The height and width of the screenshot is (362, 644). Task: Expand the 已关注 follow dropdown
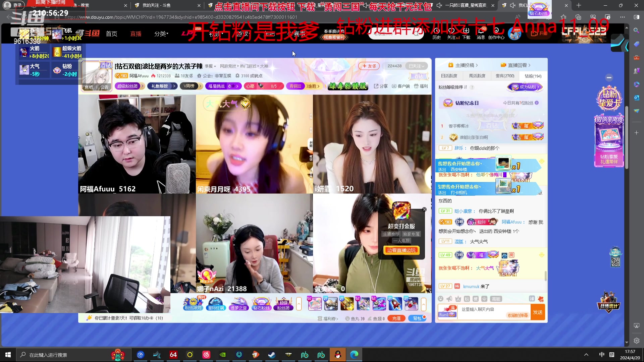click(417, 66)
